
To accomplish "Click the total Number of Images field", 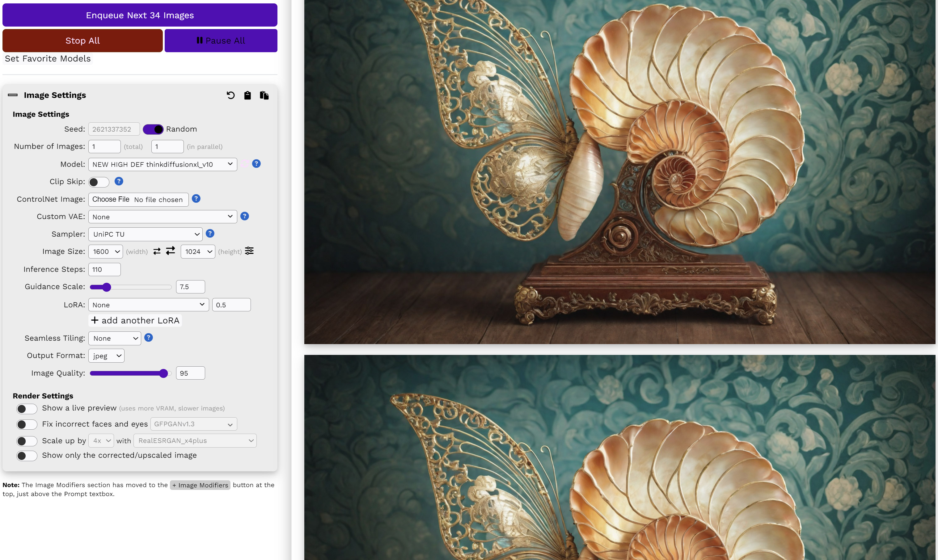I will (x=104, y=146).
